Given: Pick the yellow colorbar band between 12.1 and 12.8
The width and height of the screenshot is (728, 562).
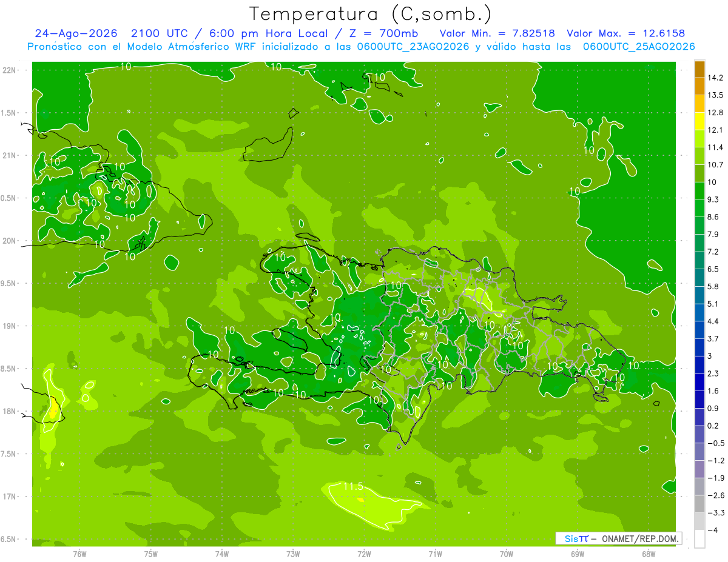Looking at the screenshot, I should [x=699, y=121].
